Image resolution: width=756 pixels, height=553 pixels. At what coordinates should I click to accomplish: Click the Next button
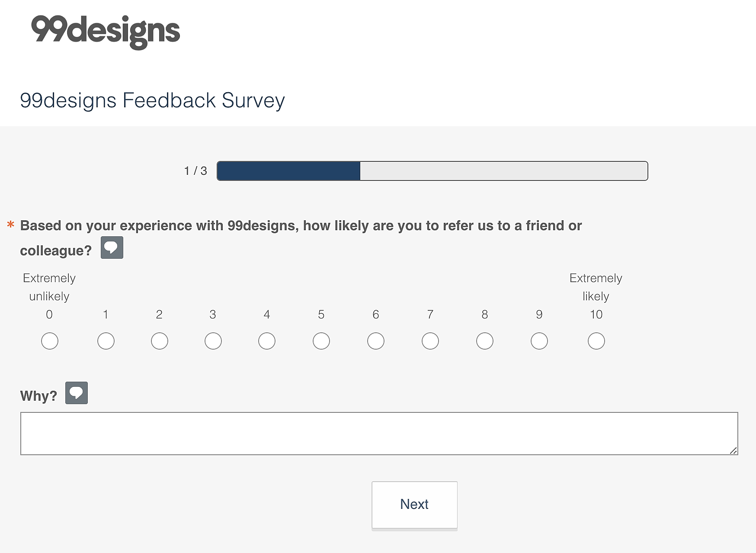pyautogui.click(x=414, y=505)
